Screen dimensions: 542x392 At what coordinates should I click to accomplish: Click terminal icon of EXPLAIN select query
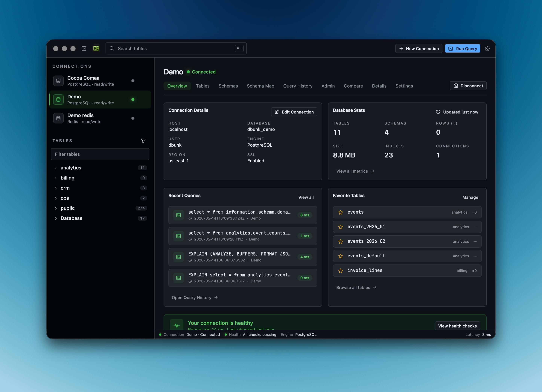[179, 278]
